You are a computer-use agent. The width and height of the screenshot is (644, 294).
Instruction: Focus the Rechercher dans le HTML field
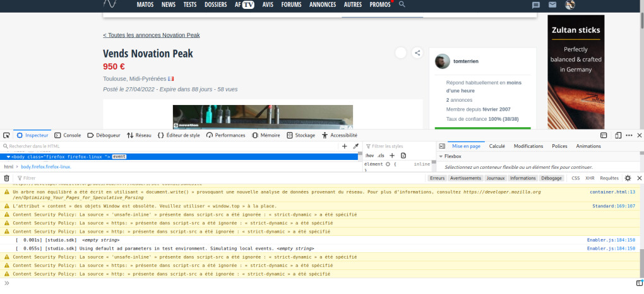tap(170, 146)
